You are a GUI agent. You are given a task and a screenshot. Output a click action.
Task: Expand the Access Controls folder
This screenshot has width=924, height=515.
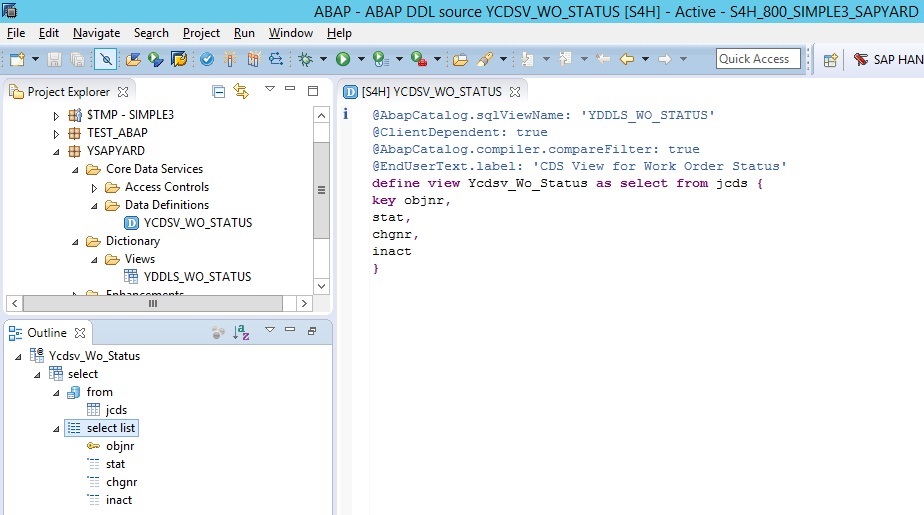pyautogui.click(x=94, y=188)
